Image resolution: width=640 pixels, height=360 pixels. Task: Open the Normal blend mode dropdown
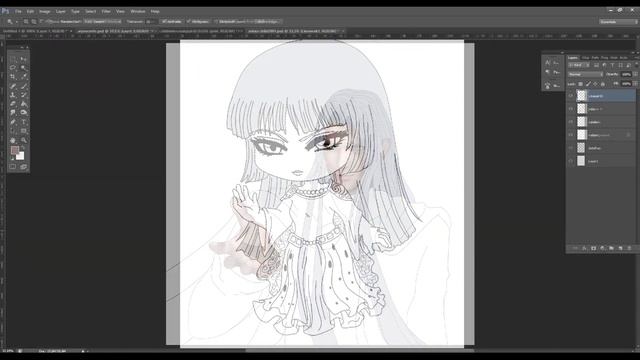pyautogui.click(x=585, y=74)
